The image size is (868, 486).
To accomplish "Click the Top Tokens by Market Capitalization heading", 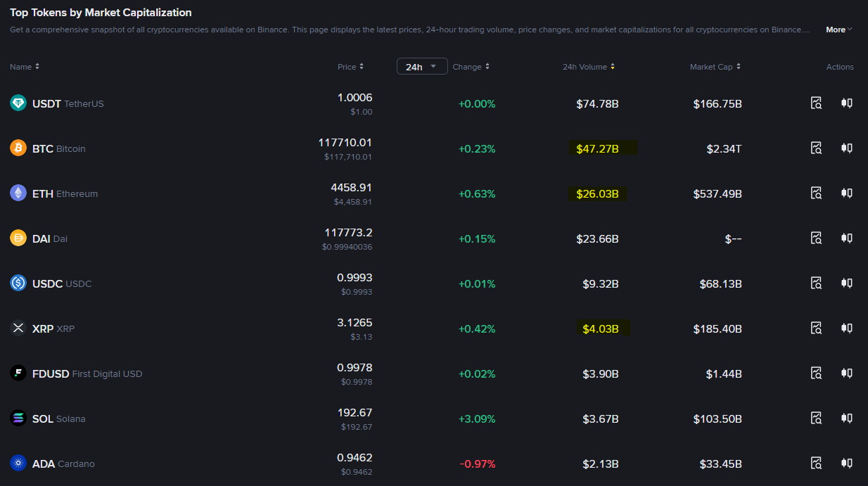I will (101, 12).
